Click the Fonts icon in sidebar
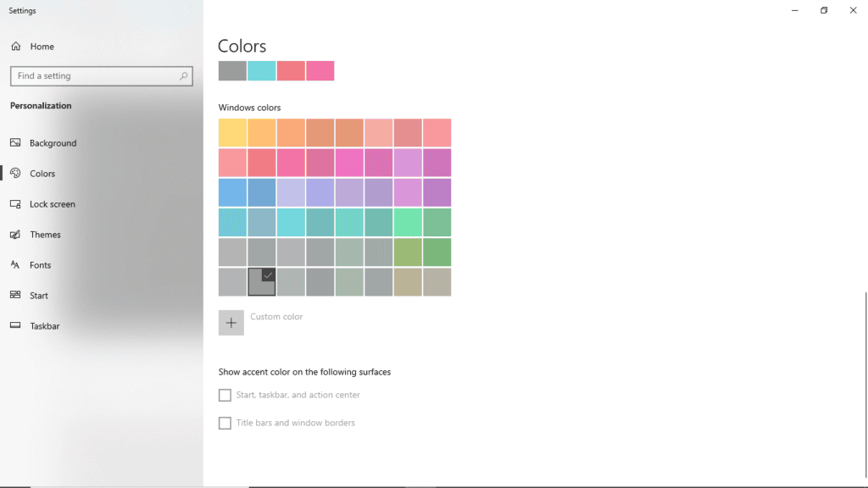 [15, 265]
